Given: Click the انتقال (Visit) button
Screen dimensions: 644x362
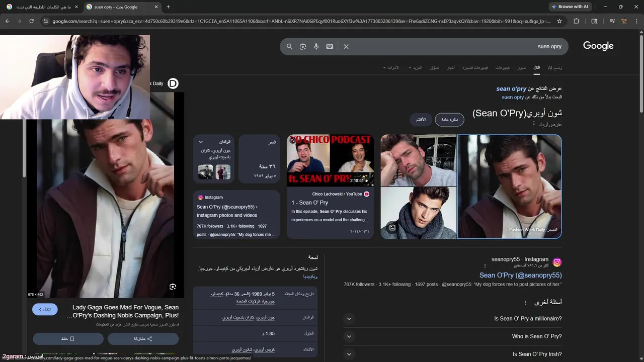Looking at the screenshot, I should coord(45,309).
